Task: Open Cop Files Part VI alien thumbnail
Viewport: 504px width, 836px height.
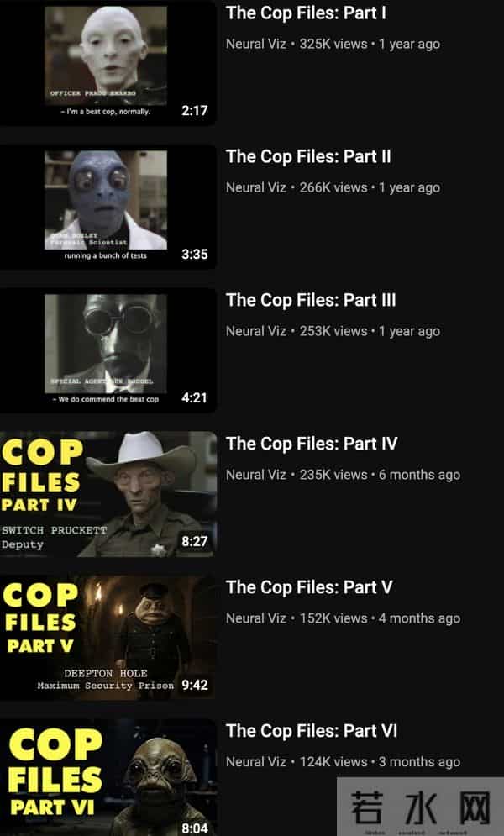Action: point(108,777)
